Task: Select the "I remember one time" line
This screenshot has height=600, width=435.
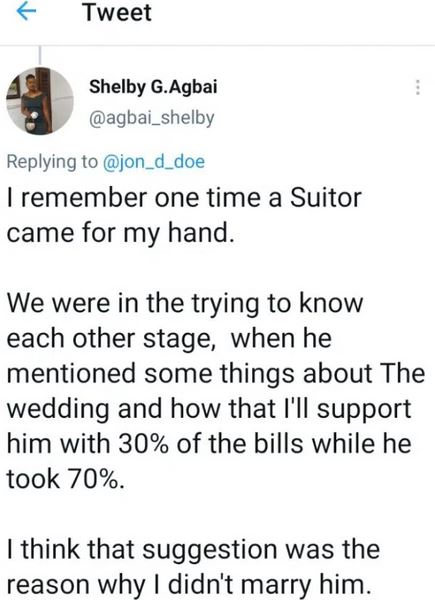Action: tap(184, 198)
